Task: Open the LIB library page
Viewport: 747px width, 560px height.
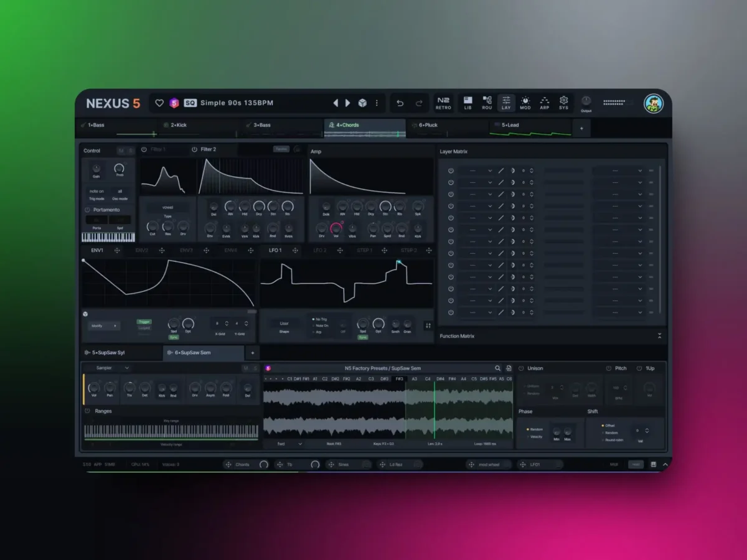Action: (467, 103)
